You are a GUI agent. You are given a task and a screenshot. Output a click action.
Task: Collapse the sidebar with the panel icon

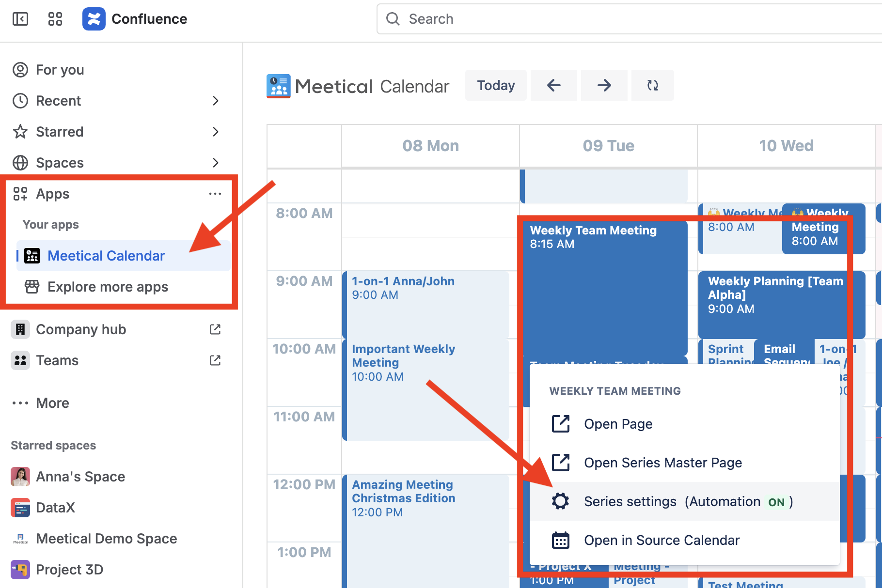[x=20, y=19]
